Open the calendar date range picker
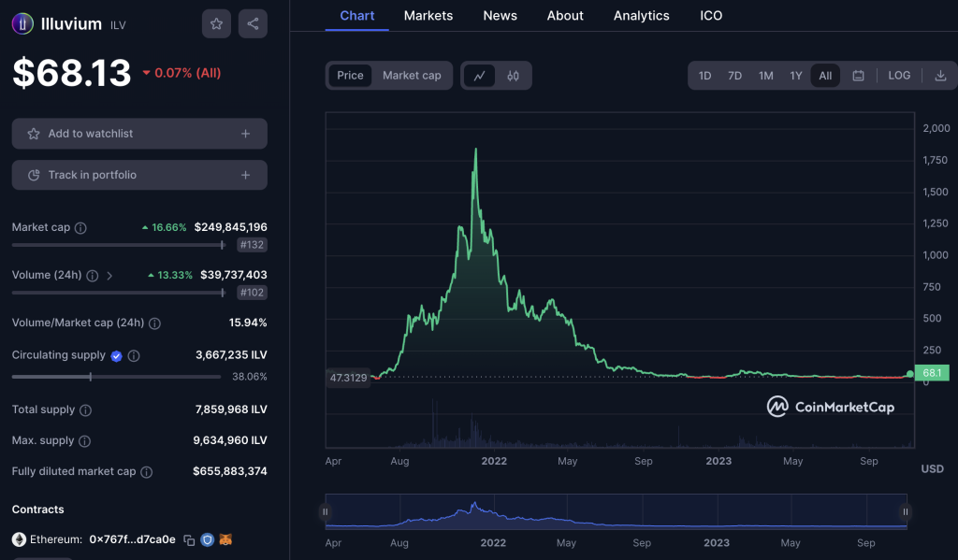 pos(859,76)
